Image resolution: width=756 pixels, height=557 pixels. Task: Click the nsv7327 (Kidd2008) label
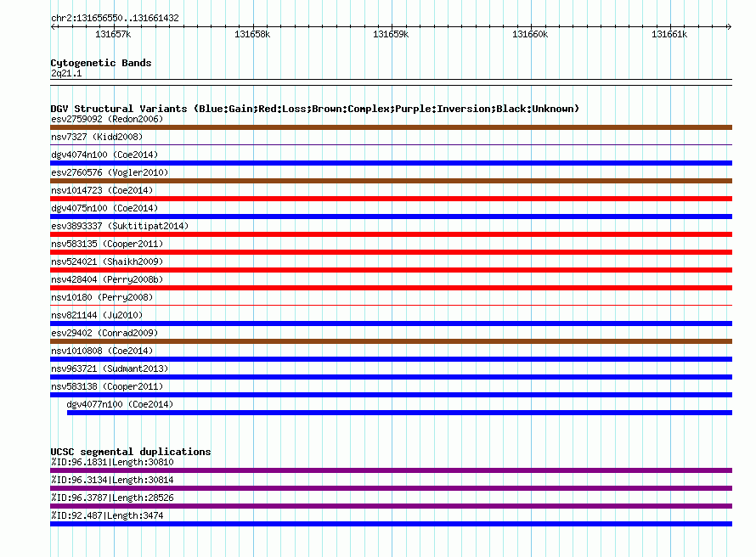97,137
